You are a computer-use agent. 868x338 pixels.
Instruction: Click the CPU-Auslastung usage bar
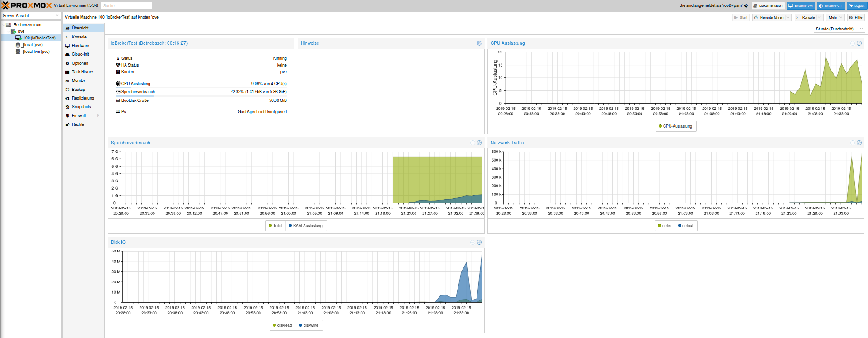[x=201, y=88]
